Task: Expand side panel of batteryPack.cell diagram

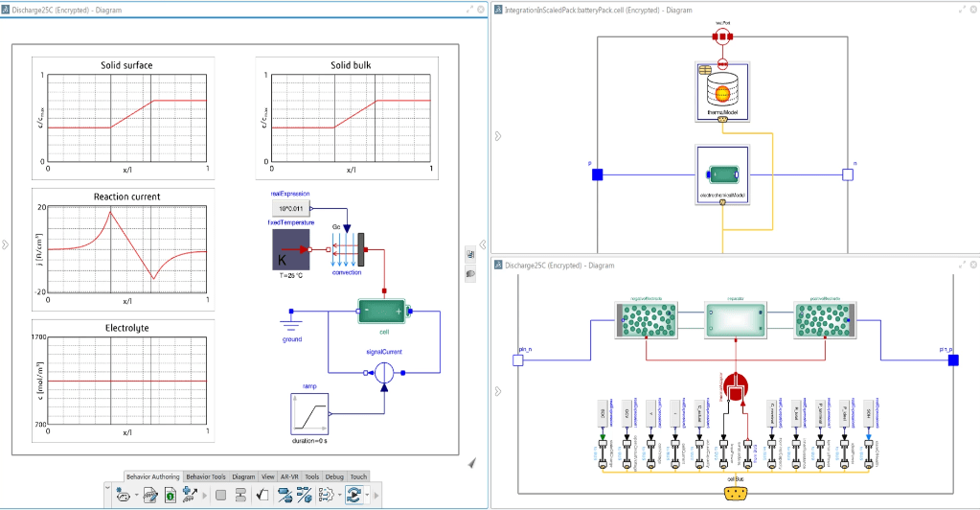Action: (496, 136)
